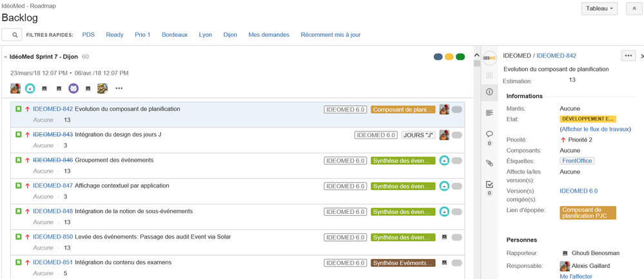Click the FrontOffice label
Image resolution: width=644 pixels, height=279 pixels.
coord(577,161)
